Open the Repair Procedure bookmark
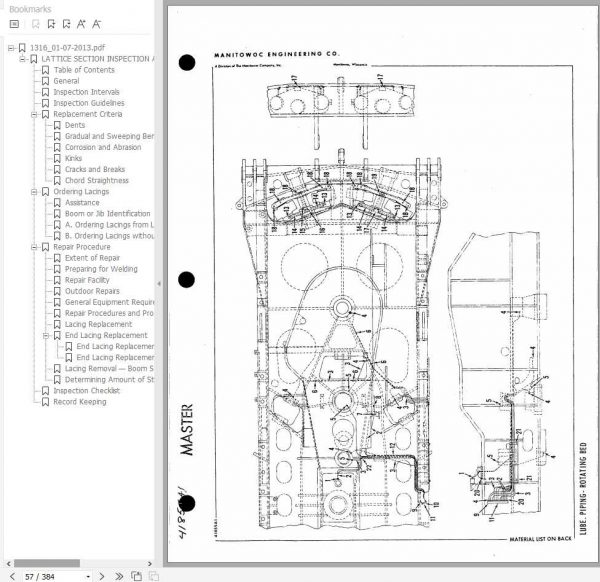 click(82, 247)
